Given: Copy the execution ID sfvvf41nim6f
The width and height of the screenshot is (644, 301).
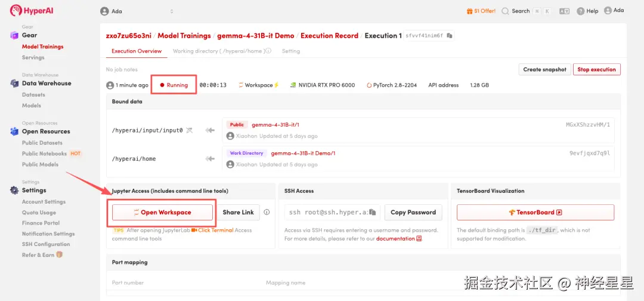Looking at the screenshot, I should click(x=450, y=36).
